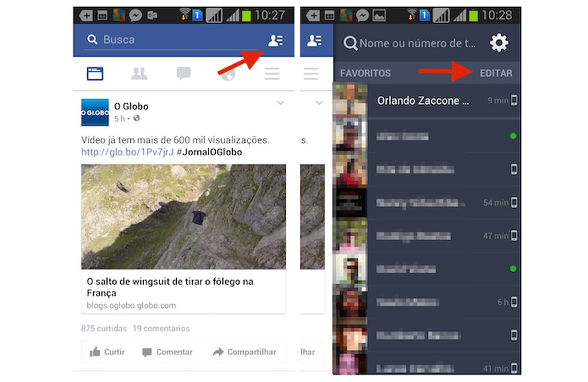Expand the partially hidden post chevron in right screen

pos(319,103)
